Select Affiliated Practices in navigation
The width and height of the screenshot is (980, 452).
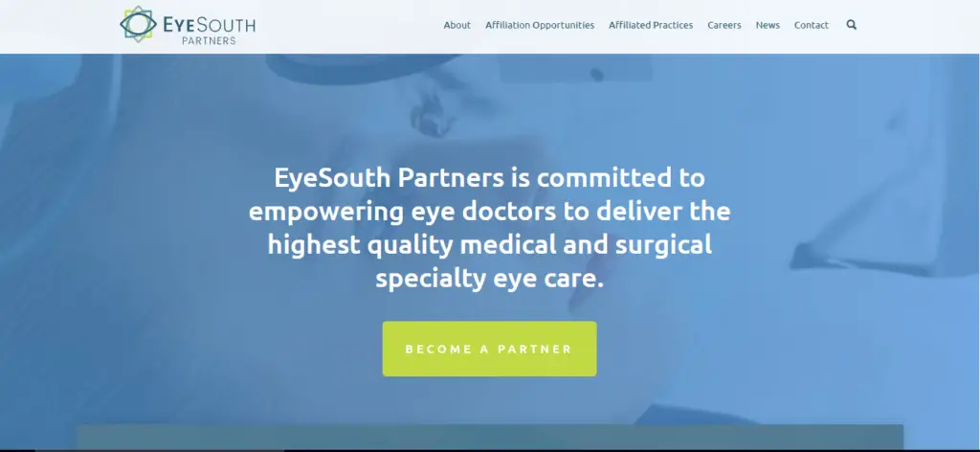point(651,25)
